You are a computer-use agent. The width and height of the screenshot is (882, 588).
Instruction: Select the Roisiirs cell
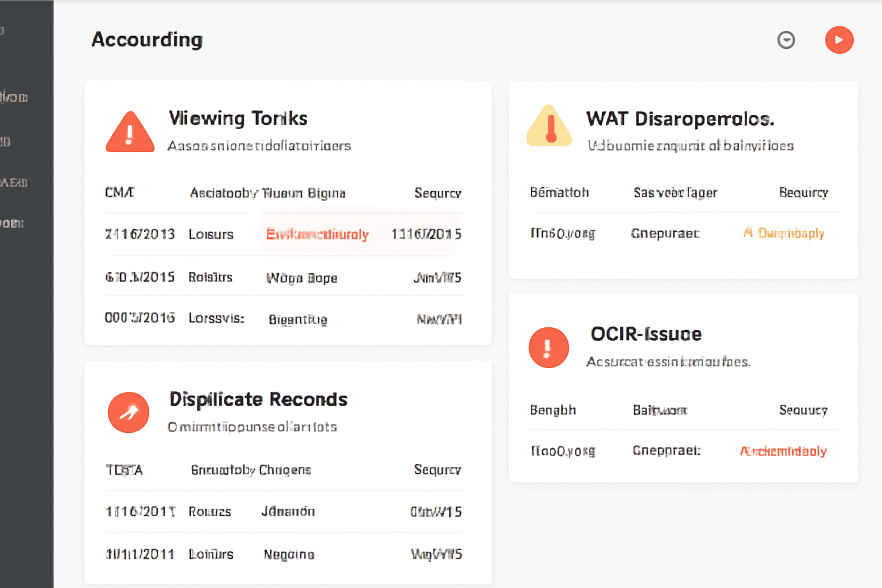pos(210,277)
